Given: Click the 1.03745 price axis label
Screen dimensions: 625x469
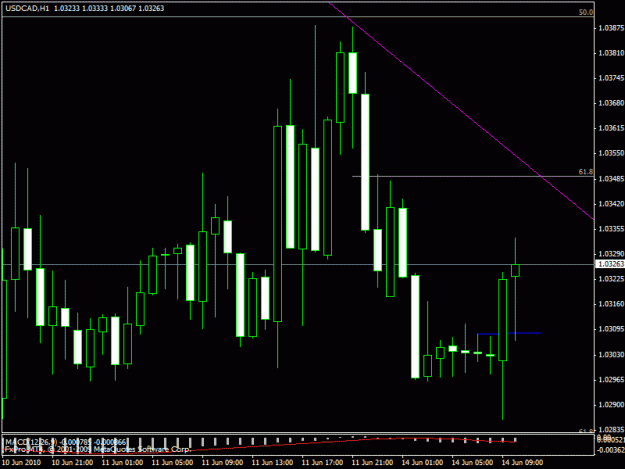Looking at the screenshot, I should pos(611,78).
